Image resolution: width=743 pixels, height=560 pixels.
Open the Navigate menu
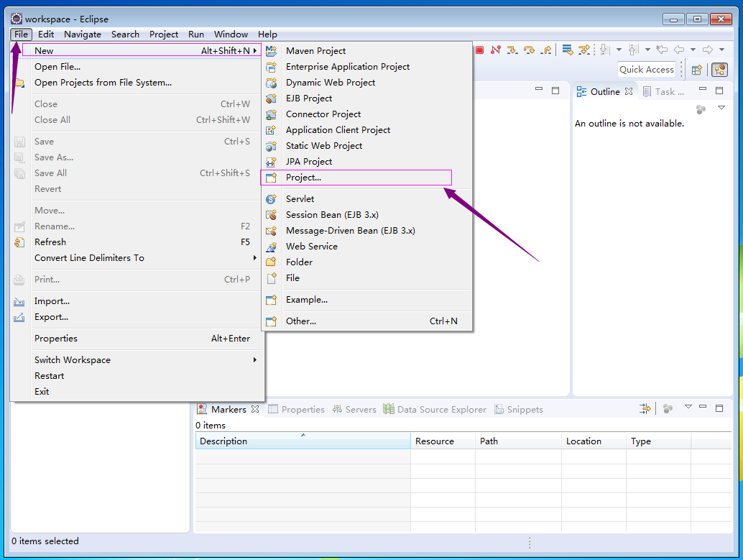83,34
